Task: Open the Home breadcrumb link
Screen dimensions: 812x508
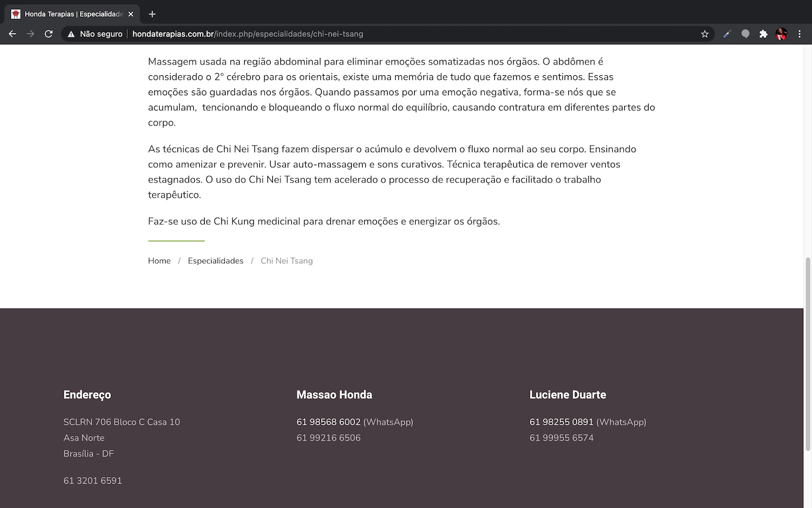Action: pos(159,261)
